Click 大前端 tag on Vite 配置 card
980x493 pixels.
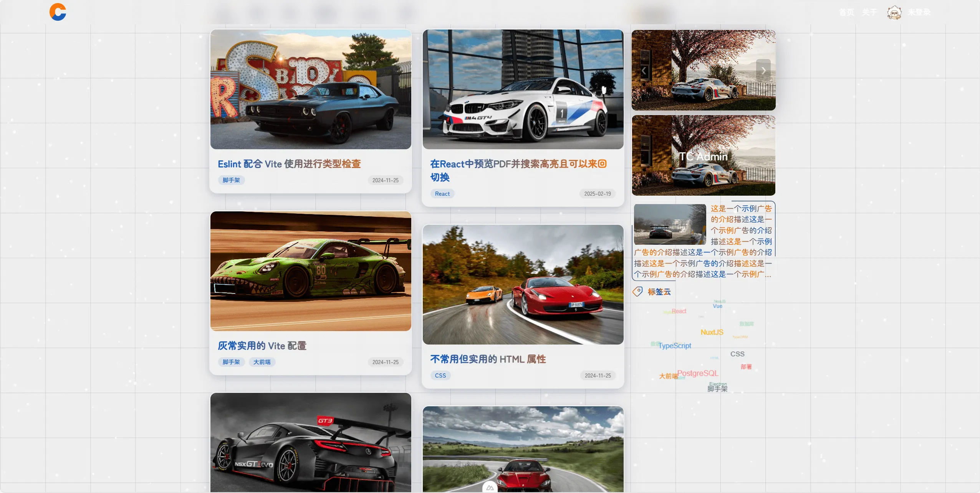tap(262, 362)
